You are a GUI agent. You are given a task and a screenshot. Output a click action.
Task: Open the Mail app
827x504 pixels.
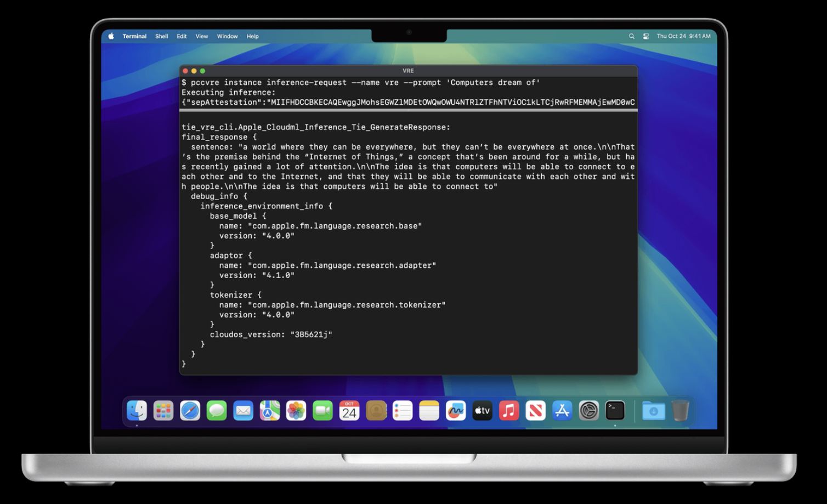(x=243, y=410)
